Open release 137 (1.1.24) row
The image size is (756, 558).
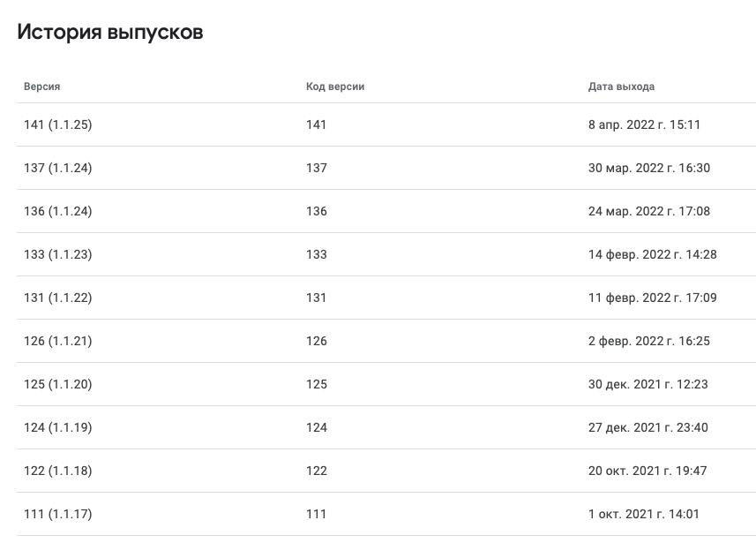pyautogui.click(x=386, y=168)
